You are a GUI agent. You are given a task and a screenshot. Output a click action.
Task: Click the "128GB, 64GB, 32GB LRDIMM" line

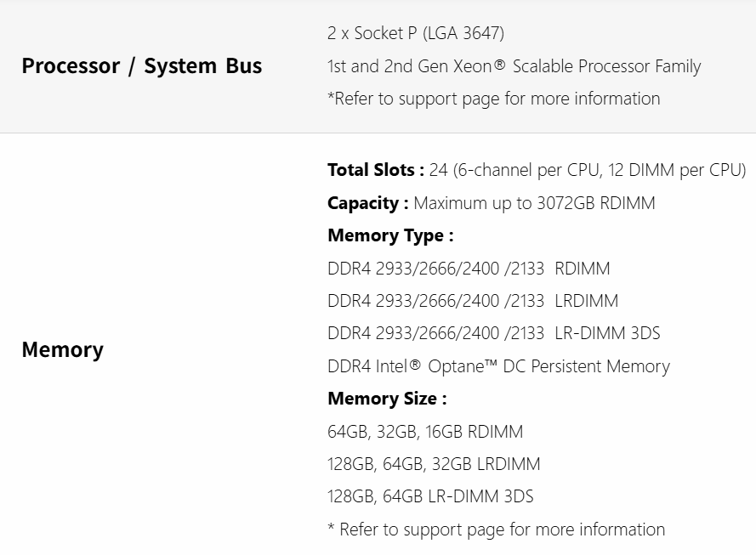click(x=434, y=464)
